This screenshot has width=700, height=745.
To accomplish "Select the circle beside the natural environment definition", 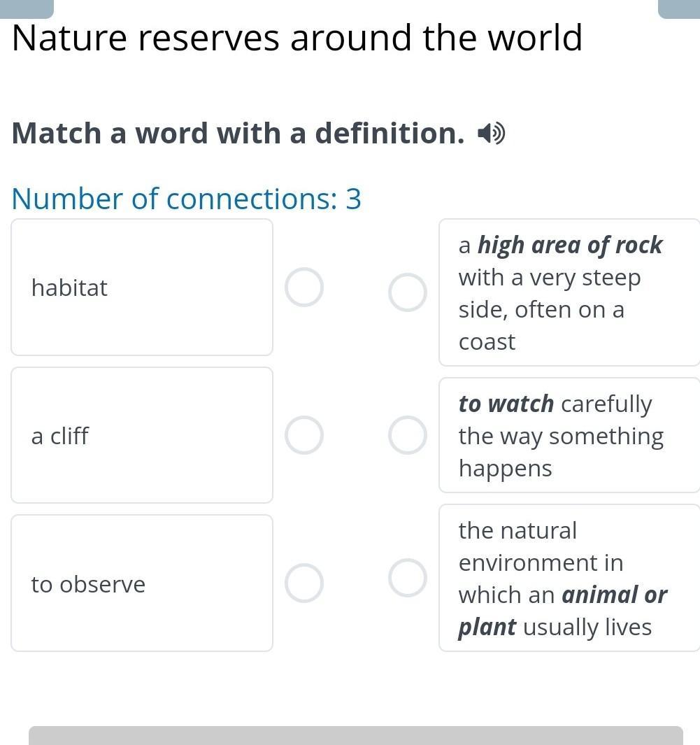I will (x=408, y=578).
